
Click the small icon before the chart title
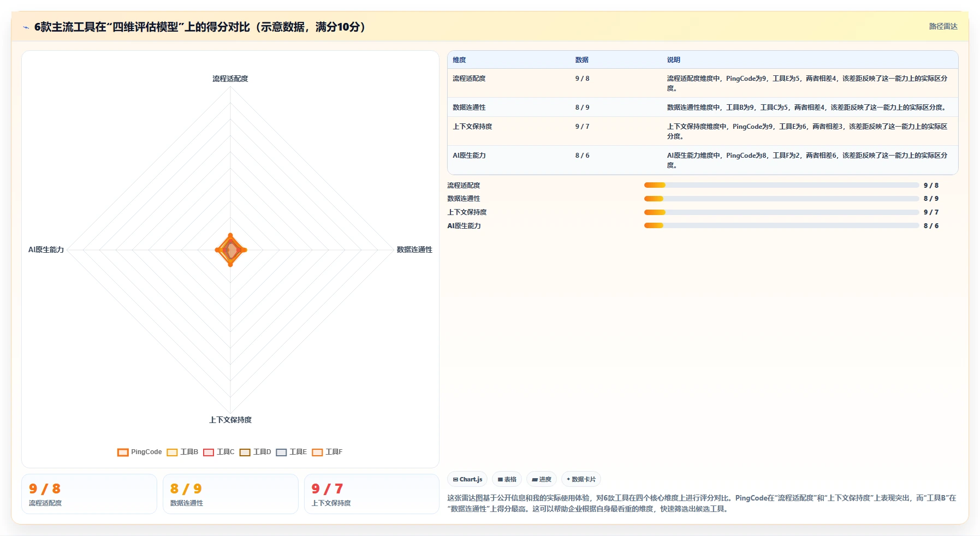pos(26,27)
